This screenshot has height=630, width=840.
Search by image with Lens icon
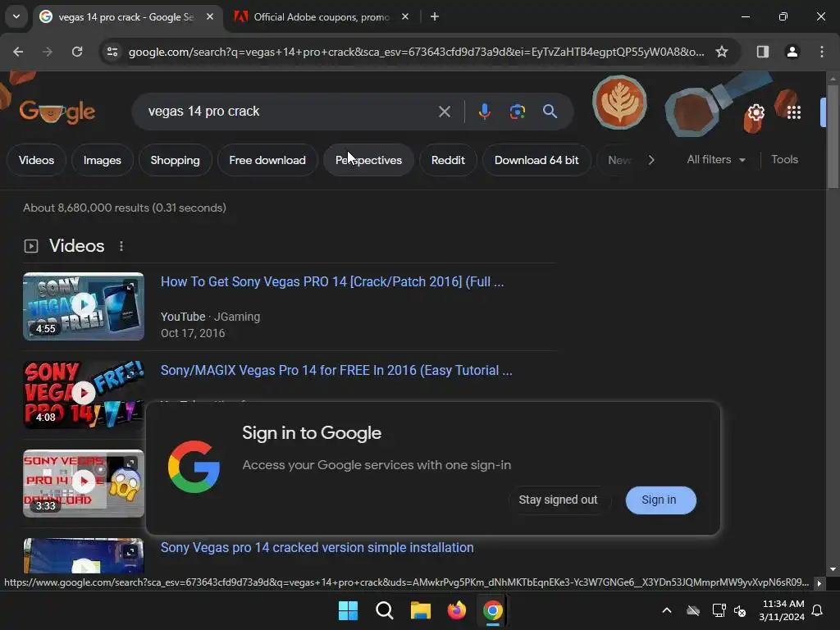pyautogui.click(x=517, y=112)
